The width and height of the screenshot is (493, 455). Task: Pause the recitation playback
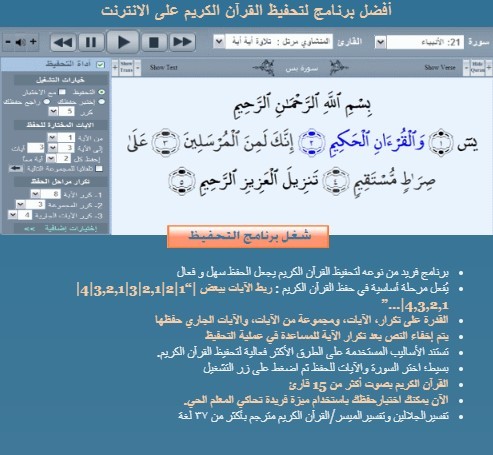point(91,42)
